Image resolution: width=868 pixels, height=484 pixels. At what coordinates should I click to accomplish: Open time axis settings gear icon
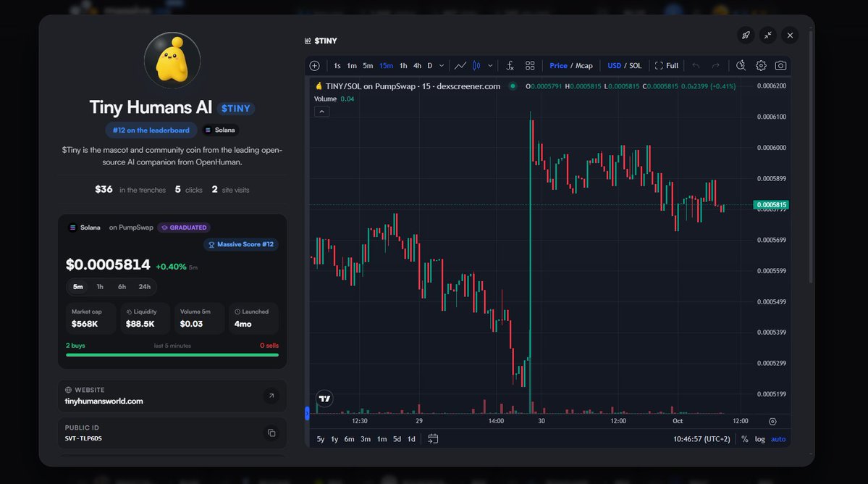pos(772,422)
